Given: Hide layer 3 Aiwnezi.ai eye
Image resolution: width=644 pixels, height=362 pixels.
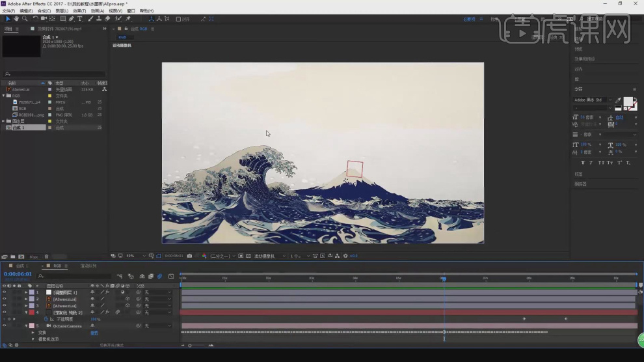Looking at the screenshot, I should 4,306.
